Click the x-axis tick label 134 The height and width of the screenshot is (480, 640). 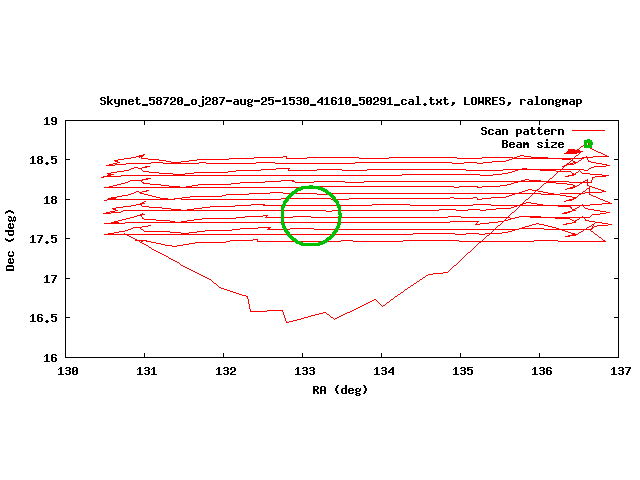[384, 371]
